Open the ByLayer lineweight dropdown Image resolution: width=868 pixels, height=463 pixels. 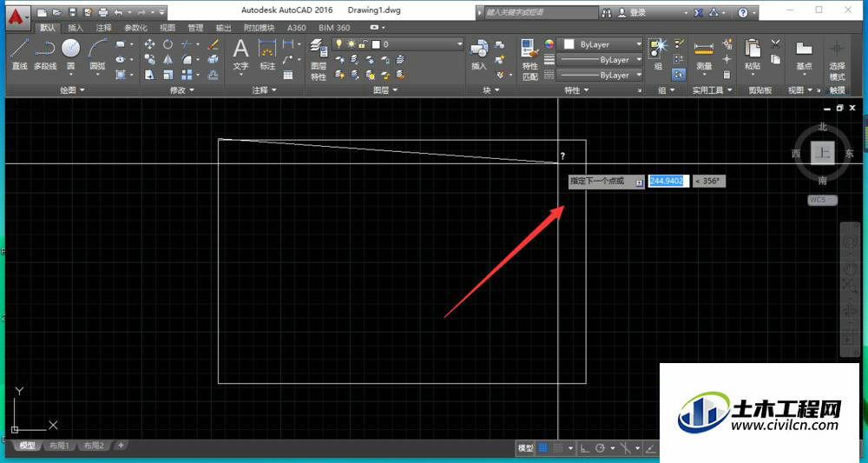(639, 59)
